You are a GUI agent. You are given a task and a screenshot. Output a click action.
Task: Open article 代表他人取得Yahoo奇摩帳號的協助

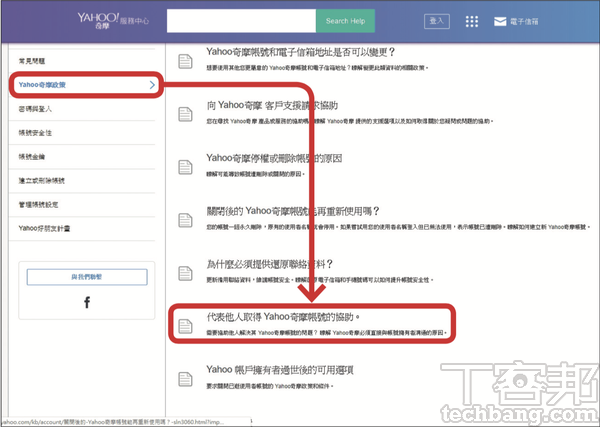(283, 317)
